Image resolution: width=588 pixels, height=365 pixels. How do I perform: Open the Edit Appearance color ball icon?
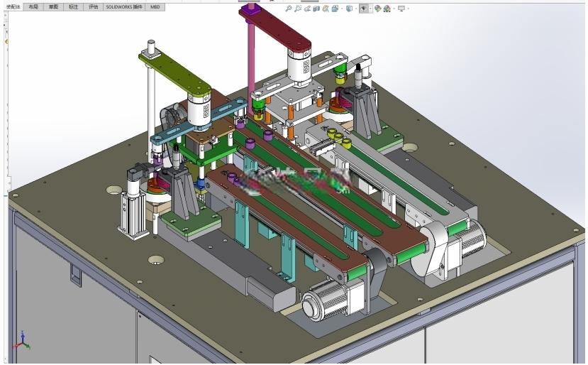tap(377, 9)
